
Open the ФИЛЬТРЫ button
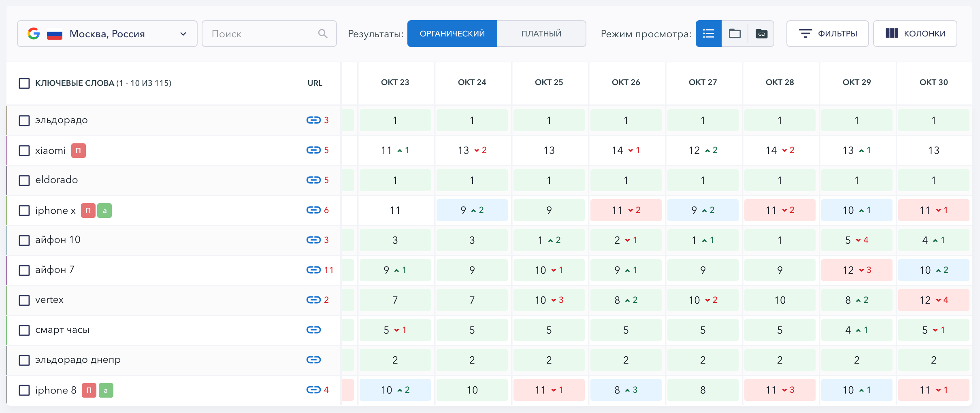pyautogui.click(x=828, y=34)
